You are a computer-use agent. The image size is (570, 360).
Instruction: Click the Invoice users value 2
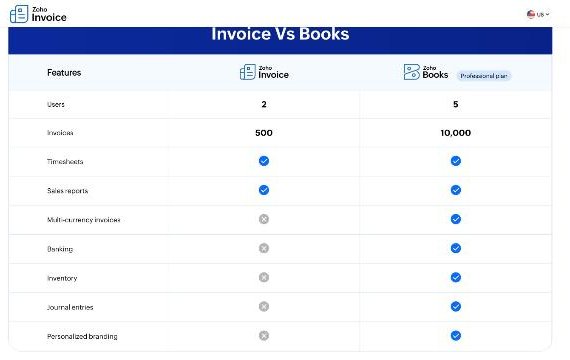pos(264,104)
